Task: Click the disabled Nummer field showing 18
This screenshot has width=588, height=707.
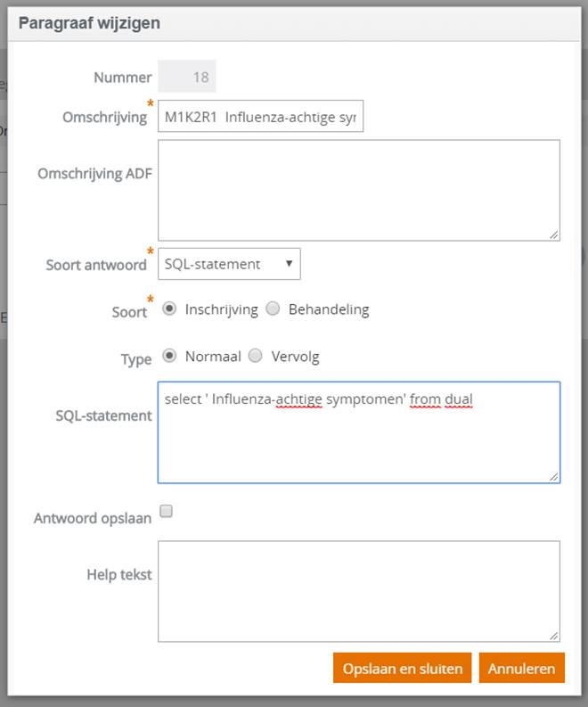Action: point(186,77)
